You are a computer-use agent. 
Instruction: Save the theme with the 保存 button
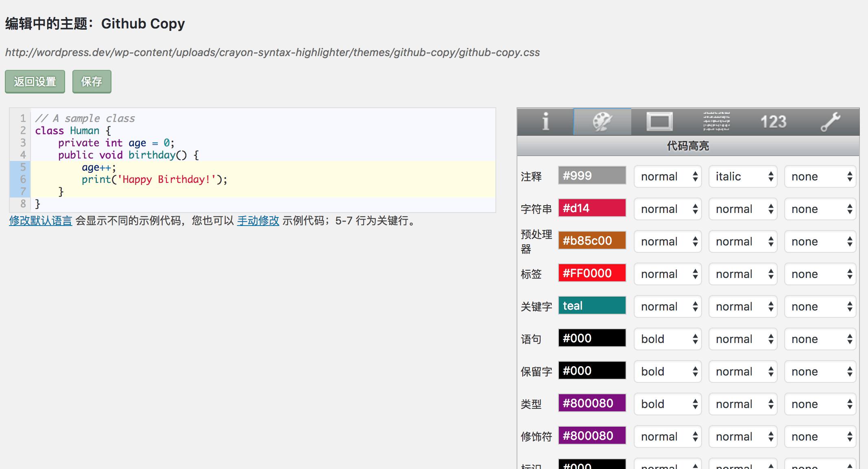pyautogui.click(x=92, y=82)
